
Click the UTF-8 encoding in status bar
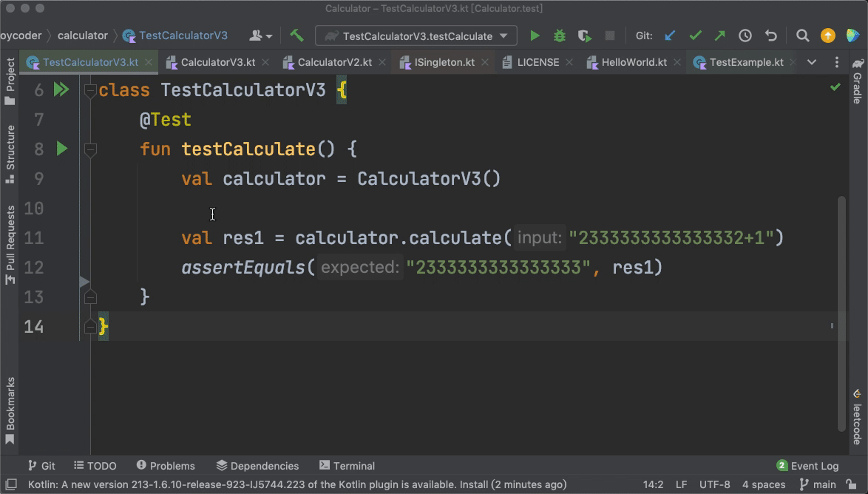[x=714, y=485]
